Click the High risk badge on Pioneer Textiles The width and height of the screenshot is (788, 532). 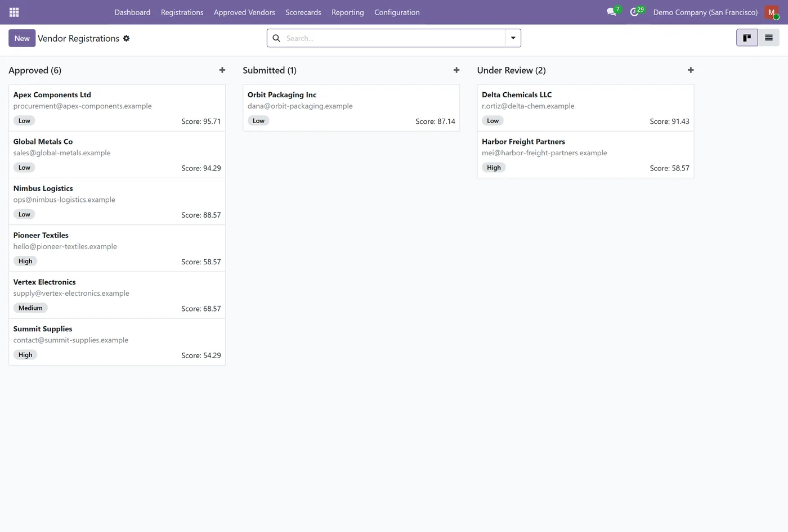(25, 261)
